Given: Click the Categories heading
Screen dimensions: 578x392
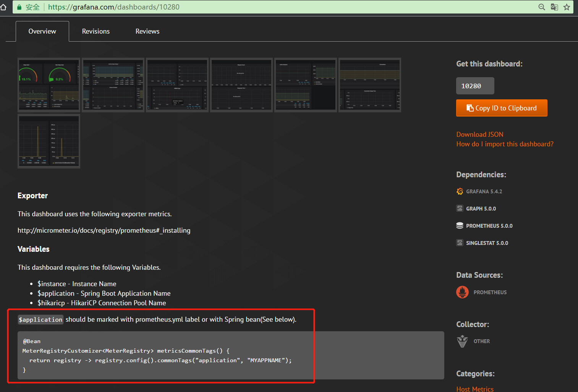Looking at the screenshot, I should coord(475,374).
